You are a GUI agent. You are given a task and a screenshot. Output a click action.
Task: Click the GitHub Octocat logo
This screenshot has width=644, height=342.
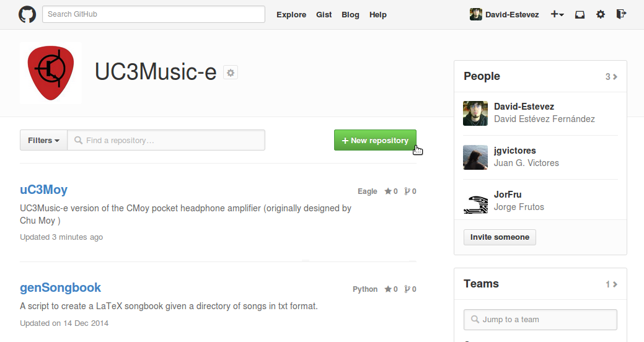pyautogui.click(x=27, y=14)
